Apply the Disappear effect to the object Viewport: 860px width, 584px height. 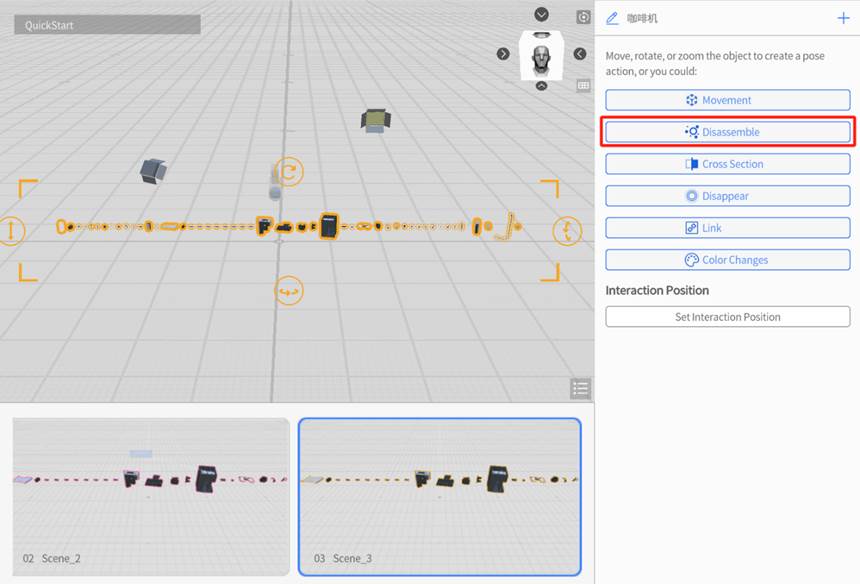[x=727, y=195]
